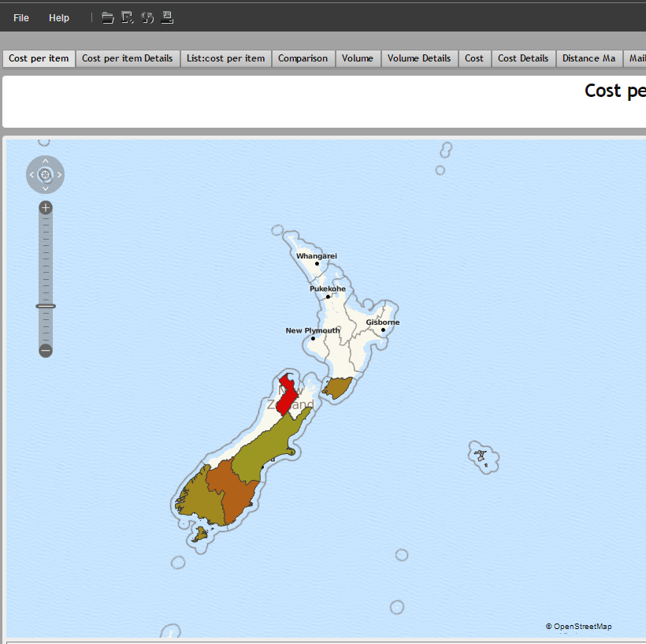Switch to the Volume Details tab
This screenshot has width=646, height=644.
click(x=419, y=58)
